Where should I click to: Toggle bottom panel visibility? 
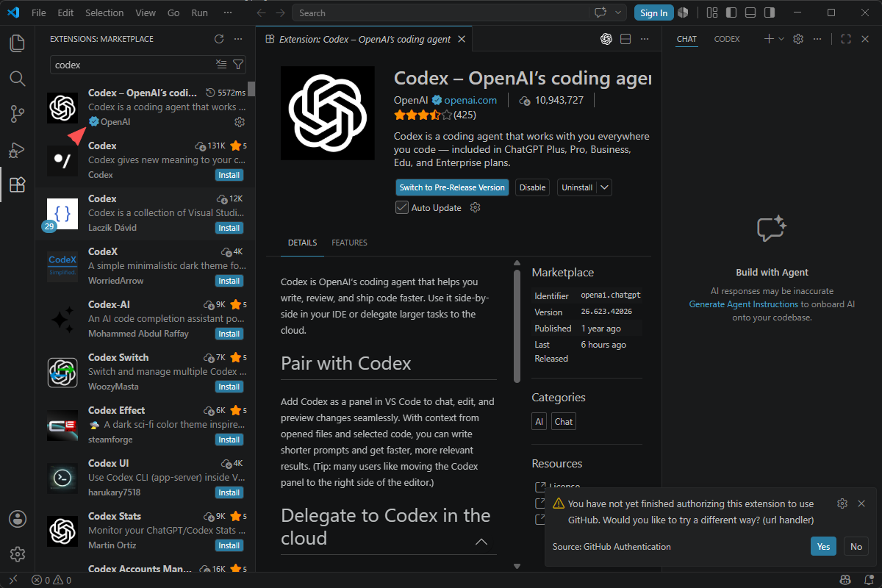[750, 12]
